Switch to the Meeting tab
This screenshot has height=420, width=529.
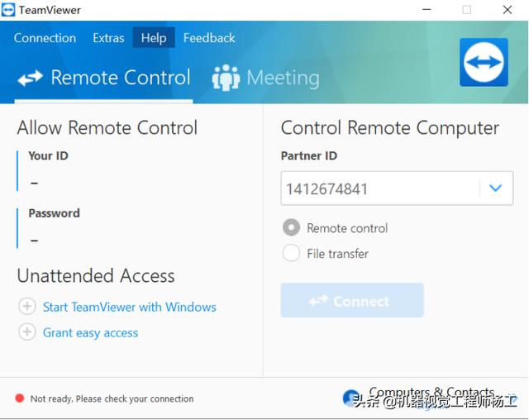(x=266, y=78)
